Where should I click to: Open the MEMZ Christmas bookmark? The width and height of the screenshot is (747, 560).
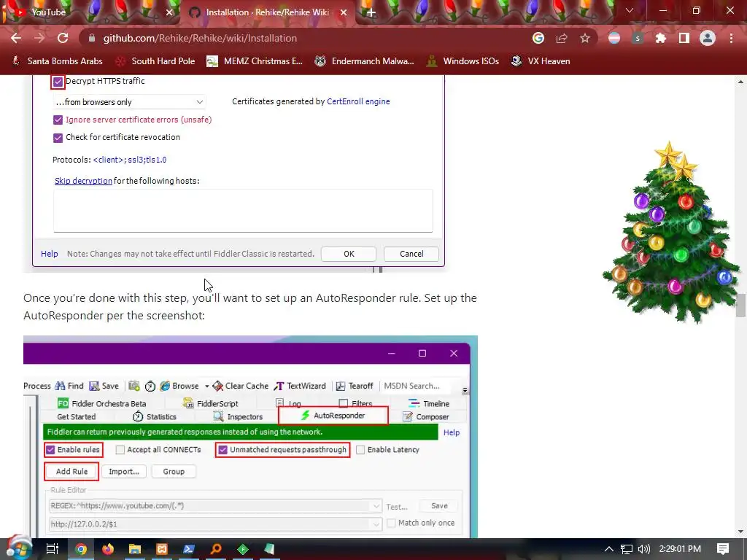[255, 61]
